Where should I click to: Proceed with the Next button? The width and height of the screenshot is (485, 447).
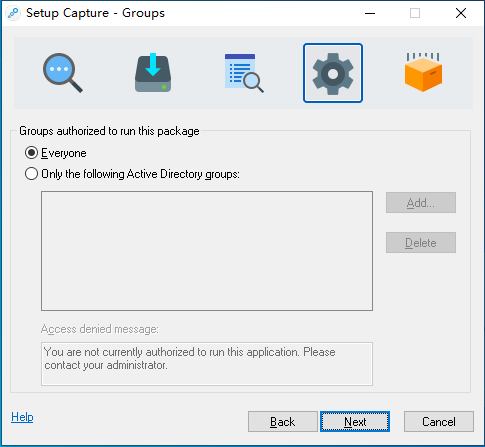tap(355, 421)
